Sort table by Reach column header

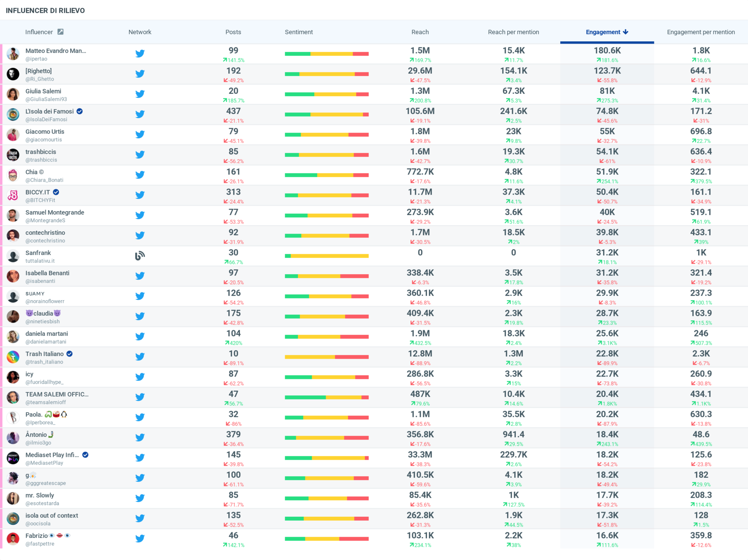pyautogui.click(x=420, y=32)
